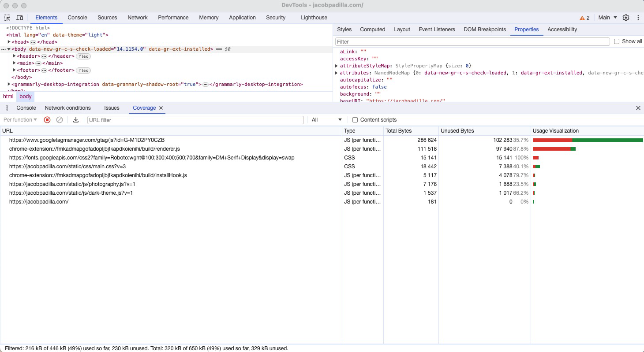
Task: Switch to the Network panel
Action: (137, 18)
